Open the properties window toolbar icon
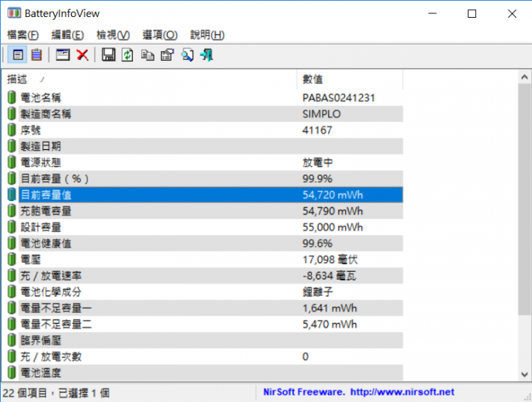The height and width of the screenshot is (402, 532). click(63, 55)
